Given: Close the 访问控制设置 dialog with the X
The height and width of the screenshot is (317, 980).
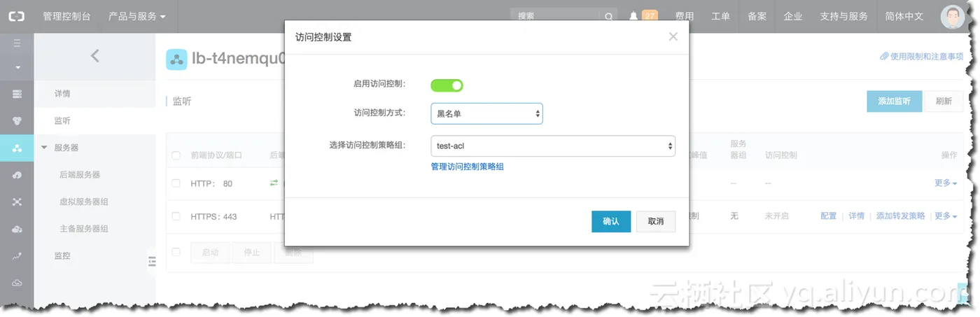Looking at the screenshot, I should coord(673,36).
